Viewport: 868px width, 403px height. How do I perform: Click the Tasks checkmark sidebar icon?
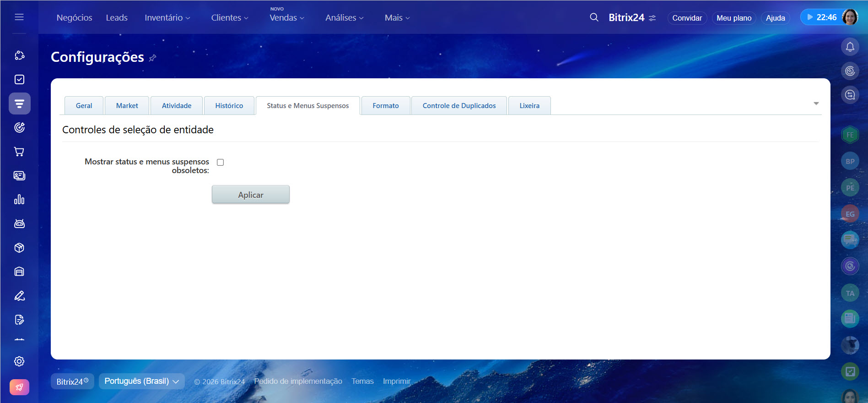(19, 80)
